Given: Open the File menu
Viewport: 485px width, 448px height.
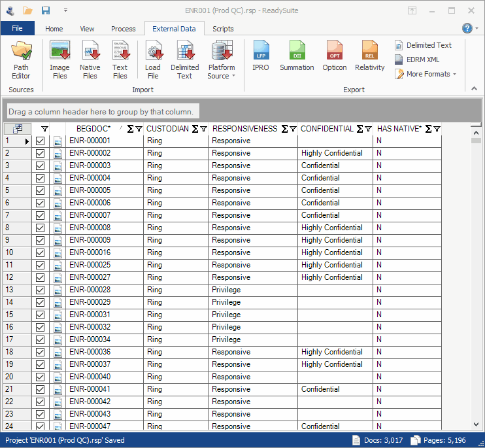Looking at the screenshot, I should click(x=18, y=28).
